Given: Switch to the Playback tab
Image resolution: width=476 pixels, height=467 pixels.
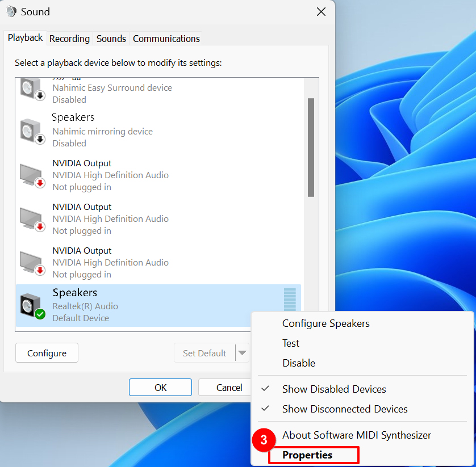Looking at the screenshot, I should tap(25, 38).
